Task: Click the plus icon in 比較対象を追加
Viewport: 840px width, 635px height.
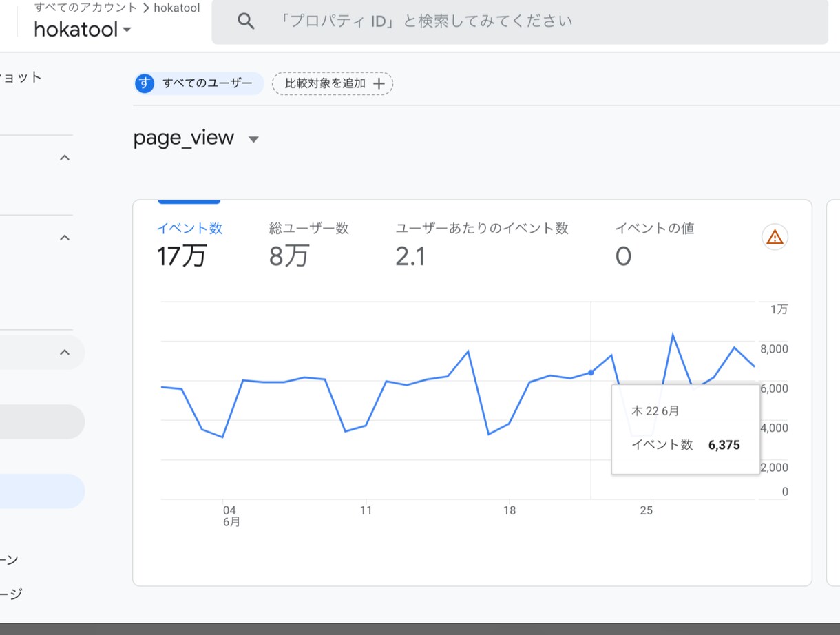Action: [378, 83]
